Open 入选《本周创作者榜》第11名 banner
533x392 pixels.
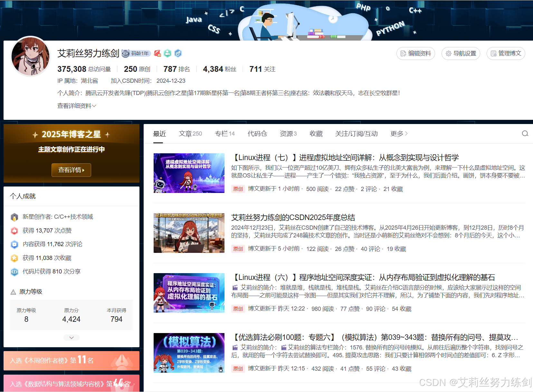click(71, 361)
